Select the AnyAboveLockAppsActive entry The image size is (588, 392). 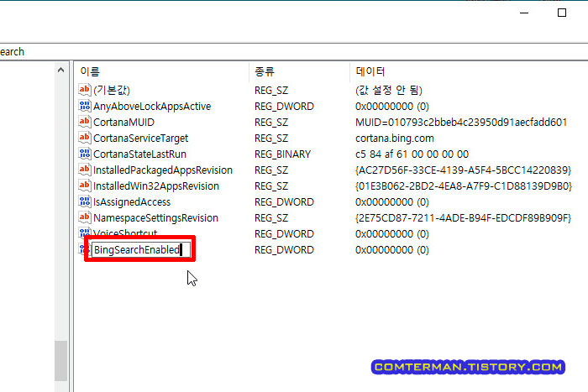click(152, 107)
